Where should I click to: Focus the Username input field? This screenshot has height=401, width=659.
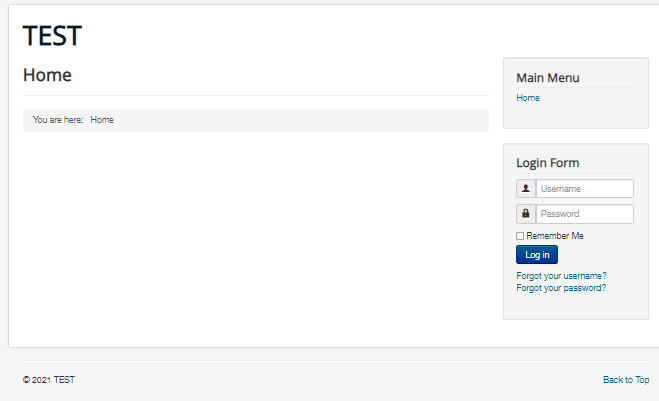point(584,188)
